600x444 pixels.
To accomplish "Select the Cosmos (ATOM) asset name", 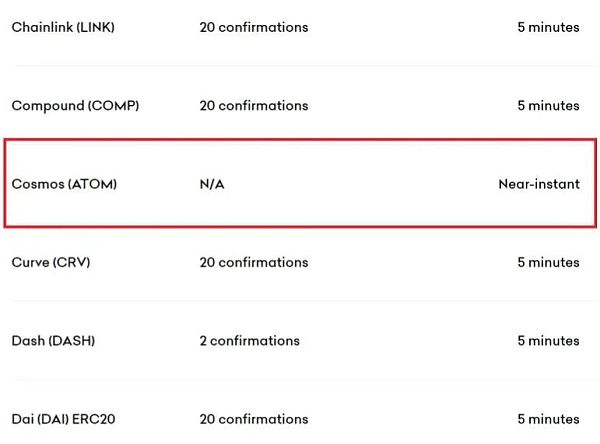I will (x=64, y=184).
